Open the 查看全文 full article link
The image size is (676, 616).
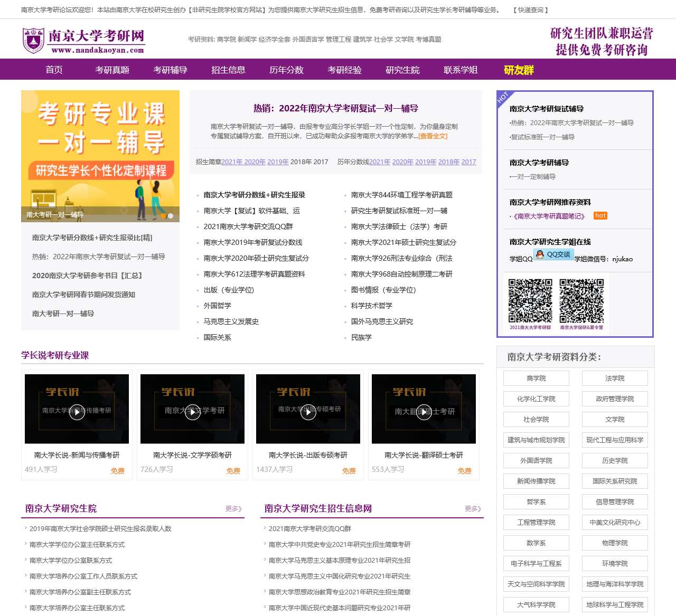(434, 136)
